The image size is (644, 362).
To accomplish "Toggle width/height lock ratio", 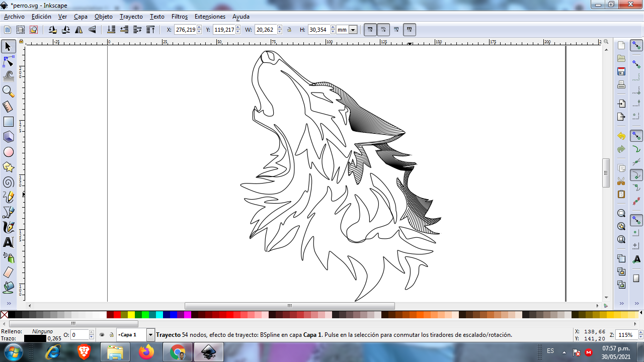I will (x=289, y=30).
